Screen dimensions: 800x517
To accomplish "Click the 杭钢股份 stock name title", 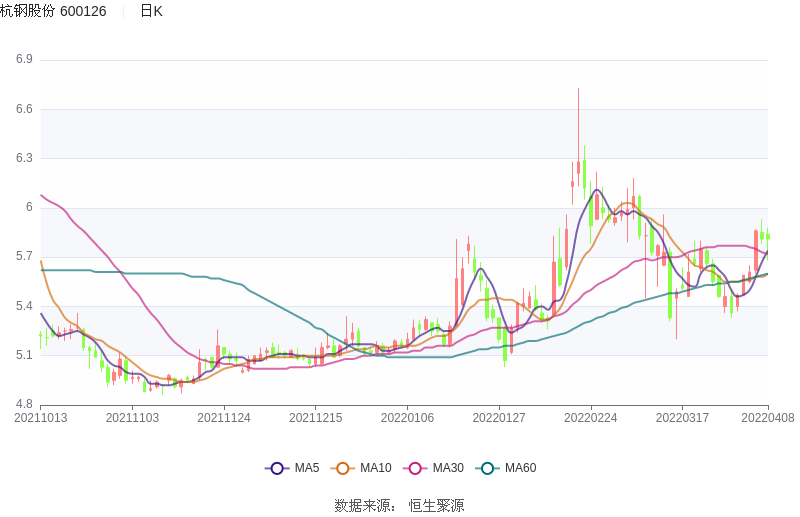I will point(27,11).
